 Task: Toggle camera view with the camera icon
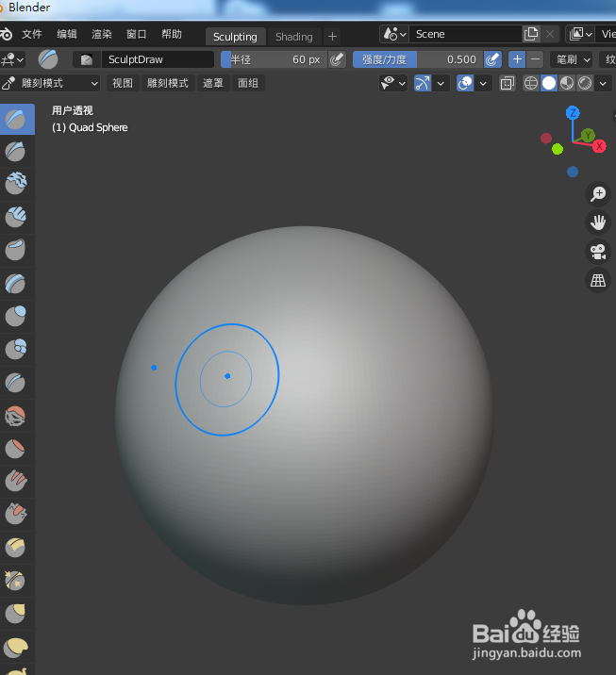coord(598,252)
